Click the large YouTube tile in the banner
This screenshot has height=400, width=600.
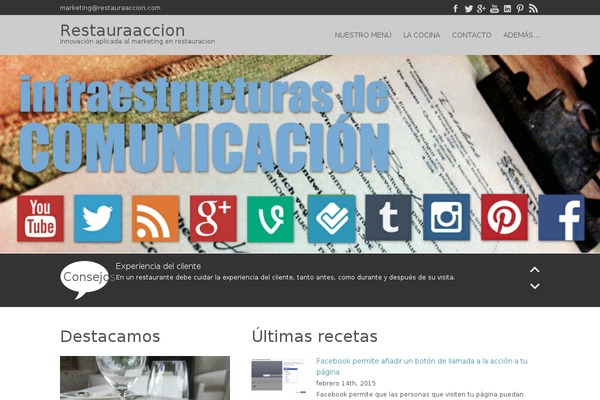40,219
